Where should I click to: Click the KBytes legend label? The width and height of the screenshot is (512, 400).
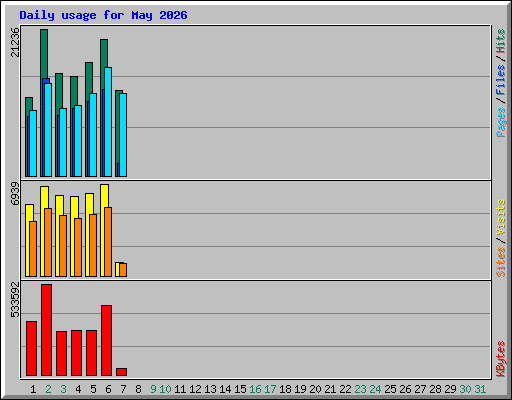(x=501, y=359)
